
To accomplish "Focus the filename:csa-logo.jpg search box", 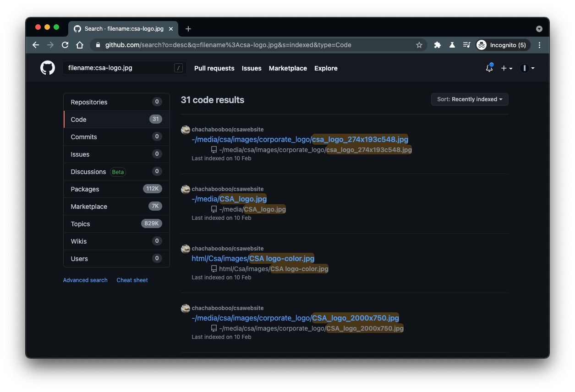I will [x=124, y=68].
